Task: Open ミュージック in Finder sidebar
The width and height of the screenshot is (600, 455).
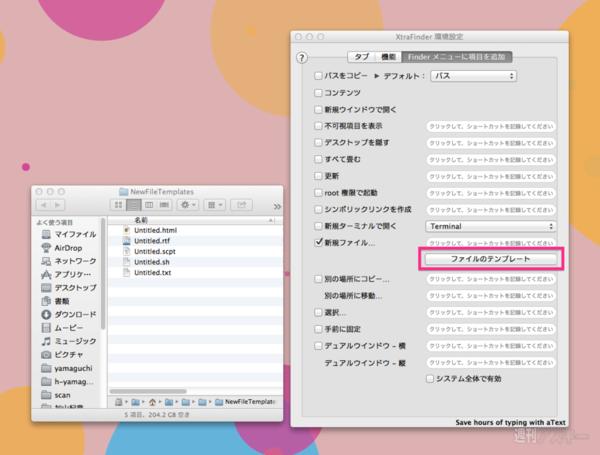Action: [x=68, y=341]
